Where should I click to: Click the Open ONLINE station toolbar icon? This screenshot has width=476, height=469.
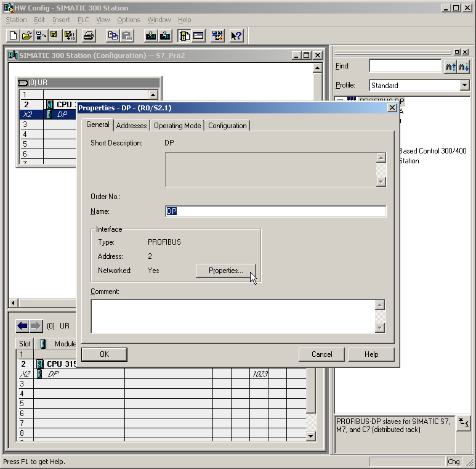coord(41,36)
